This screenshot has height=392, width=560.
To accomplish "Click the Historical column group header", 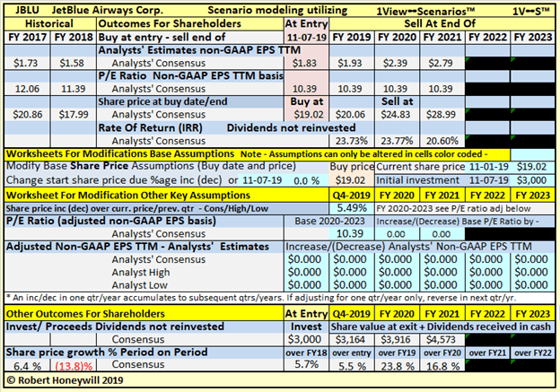I will (x=49, y=23).
